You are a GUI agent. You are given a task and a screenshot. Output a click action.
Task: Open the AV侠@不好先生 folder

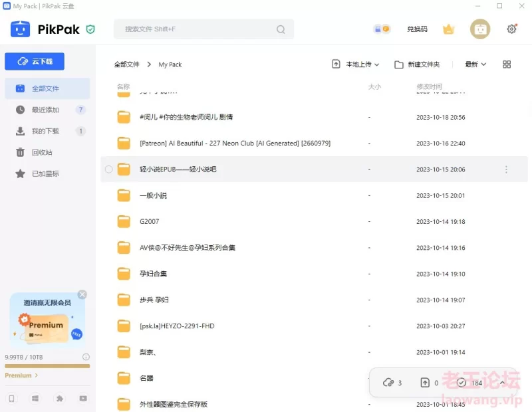(x=188, y=248)
